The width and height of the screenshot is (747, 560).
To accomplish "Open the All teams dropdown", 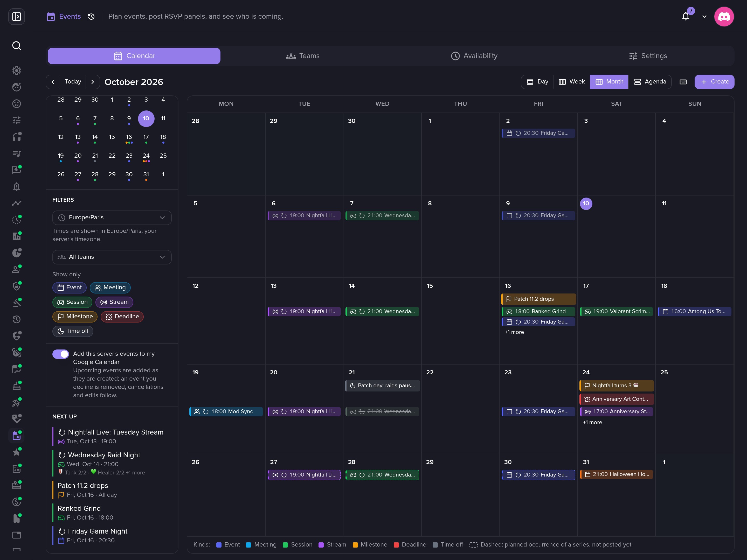I will pos(112,257).
